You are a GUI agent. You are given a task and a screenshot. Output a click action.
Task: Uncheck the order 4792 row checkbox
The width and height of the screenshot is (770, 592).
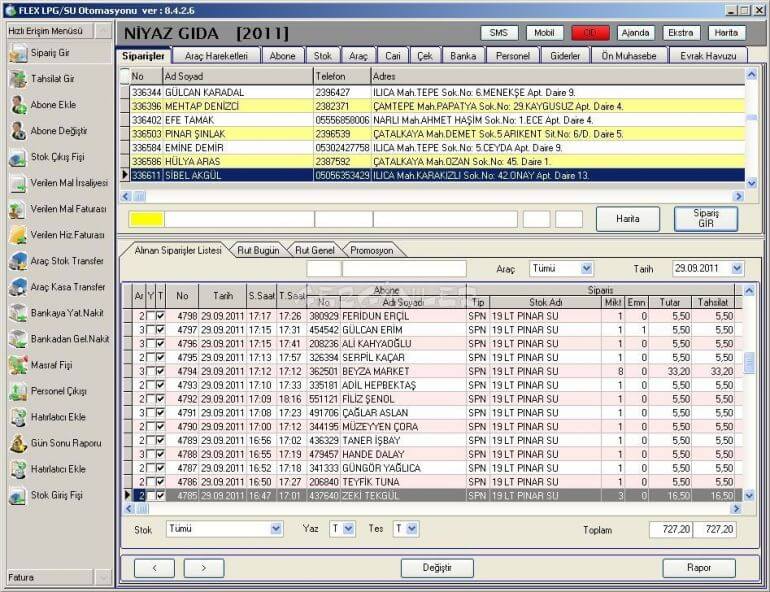coord(161,399)
